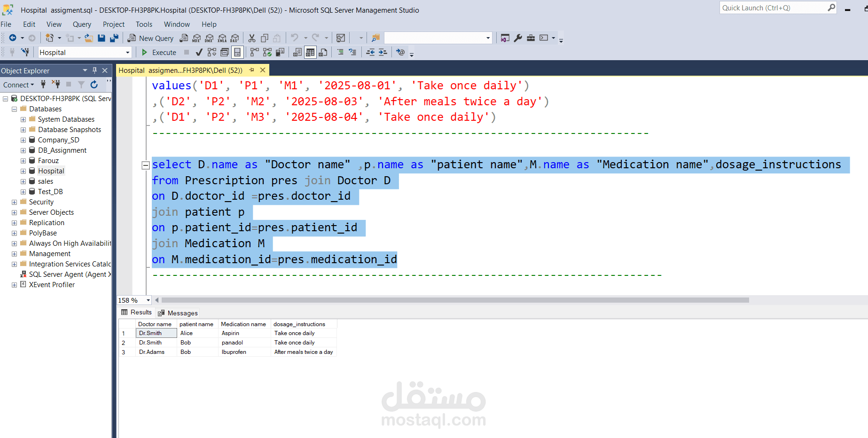Open a DAX query
Viewport: 868px width, 438px height.
pyautogui.click(x=235, y=38)
